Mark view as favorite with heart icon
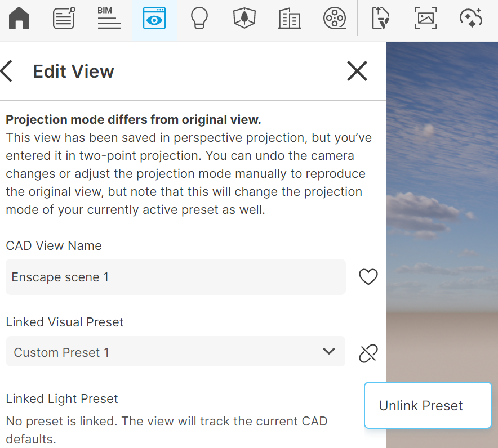The width and height of the screenshot is (498, 448). pos(368,277)
